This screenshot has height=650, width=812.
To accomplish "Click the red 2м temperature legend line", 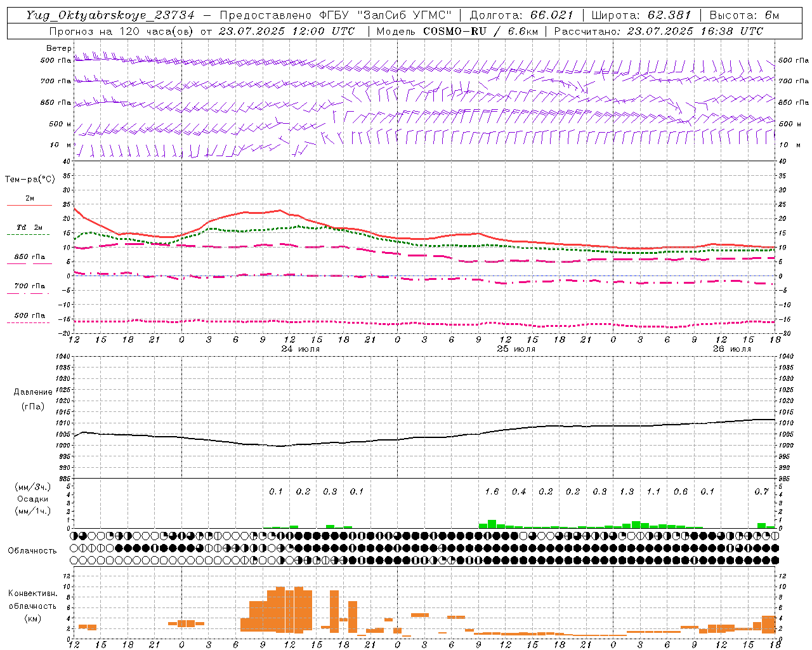I will pyautogui.click(x=29, y=205).
